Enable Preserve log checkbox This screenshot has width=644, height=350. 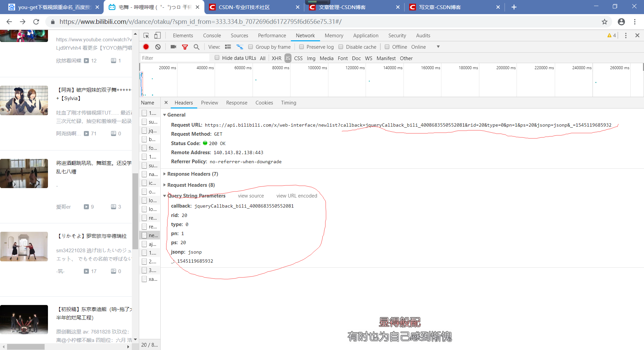click(x=302, y=47)
